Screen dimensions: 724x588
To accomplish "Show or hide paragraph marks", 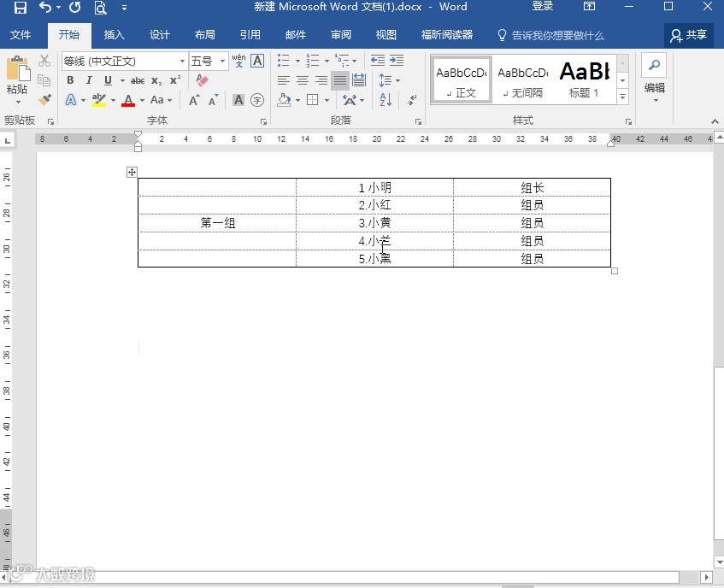I will [412, 100].
